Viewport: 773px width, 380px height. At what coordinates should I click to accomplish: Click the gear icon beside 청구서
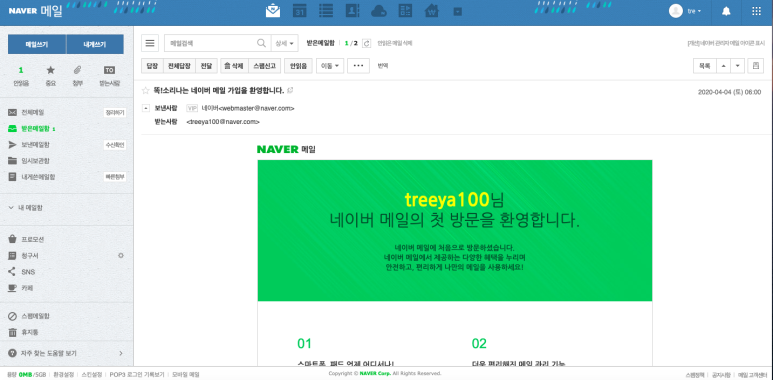coord(120,256)
